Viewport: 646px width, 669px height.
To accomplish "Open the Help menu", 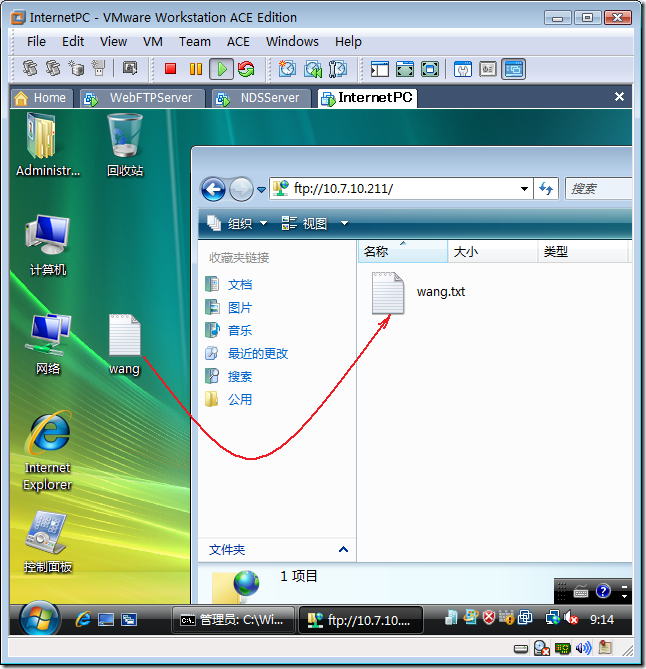I will [x=348, y=42].
